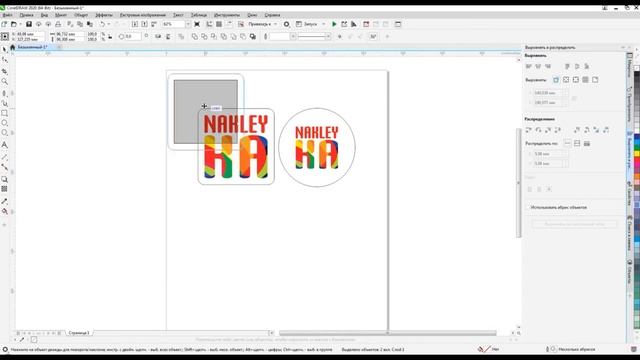
Task: Open the line style dropdown
Action: (328, 37)
